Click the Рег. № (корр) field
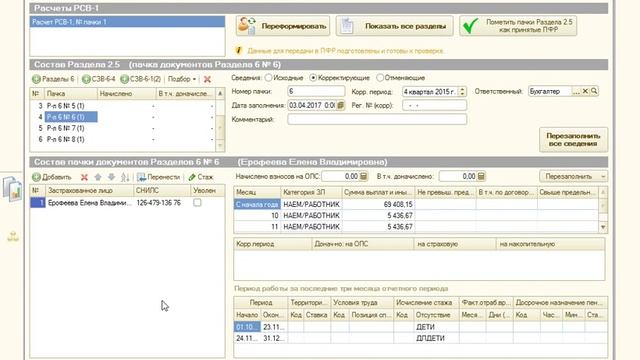 coord(434,105)
